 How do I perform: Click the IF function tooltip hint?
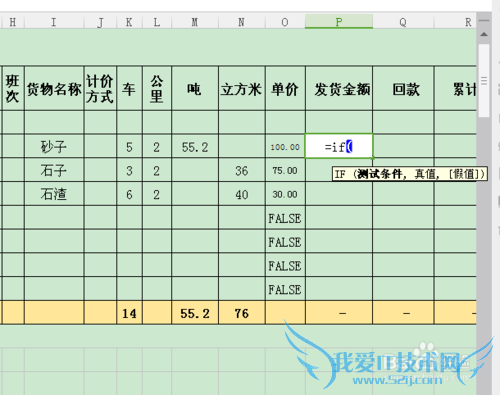coord(410,174)
